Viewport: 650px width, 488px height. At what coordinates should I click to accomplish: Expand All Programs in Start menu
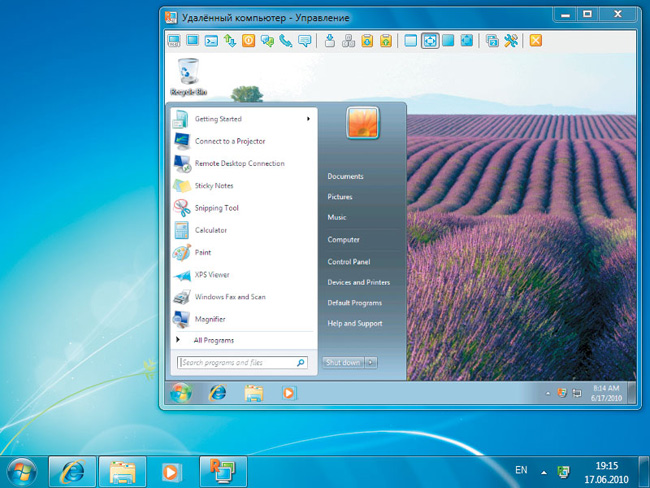[x=214, y=340]
